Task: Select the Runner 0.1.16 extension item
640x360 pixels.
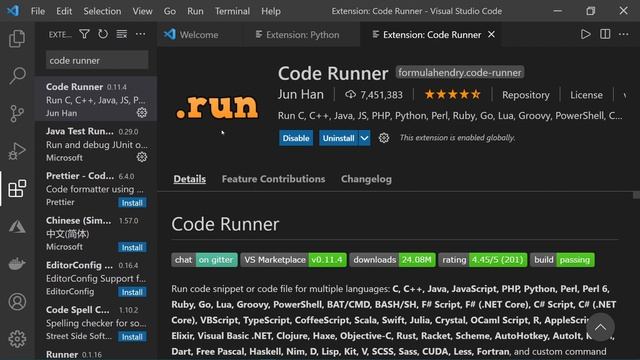Action: 96,353
